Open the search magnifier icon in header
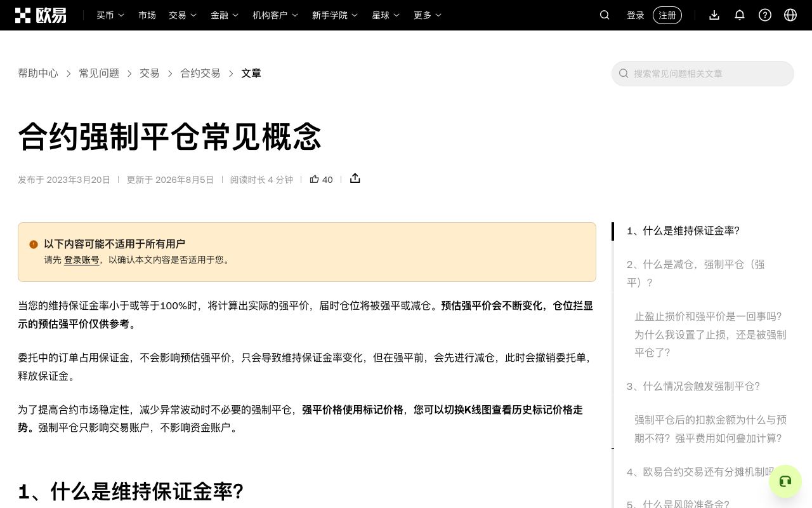Screen dimensions: 812x508 click(x=605, y=15)
